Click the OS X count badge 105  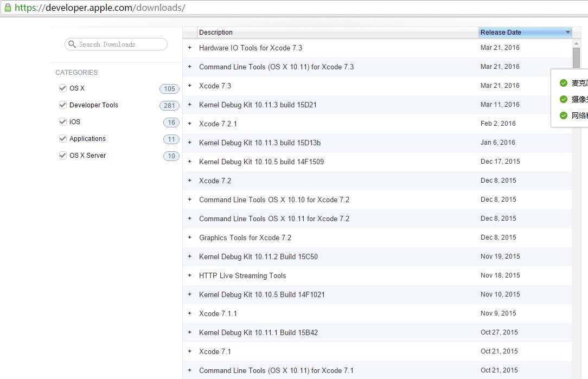(x=169, y=88)
